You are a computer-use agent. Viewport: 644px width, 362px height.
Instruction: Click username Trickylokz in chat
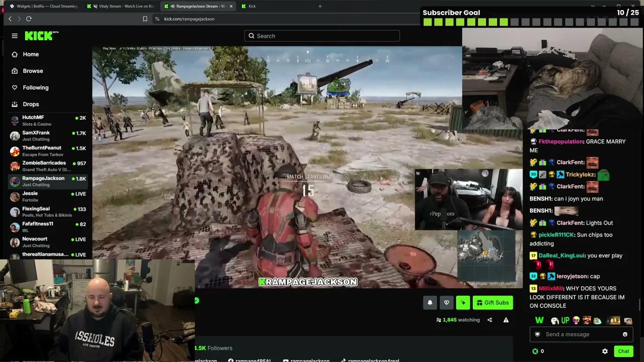[x=581, y=174]
